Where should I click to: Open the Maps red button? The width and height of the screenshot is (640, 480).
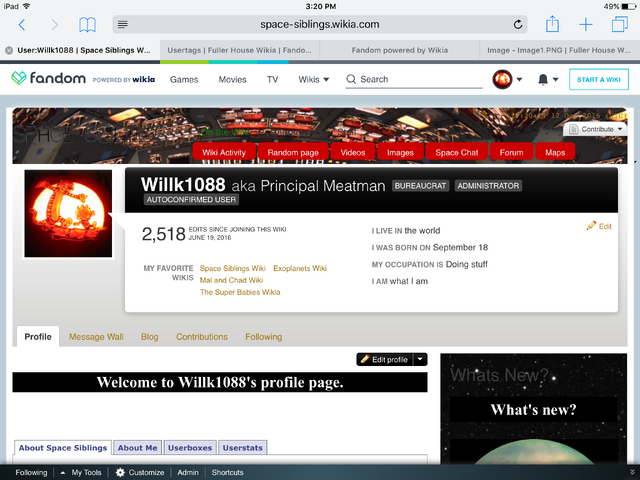[555, 152]
